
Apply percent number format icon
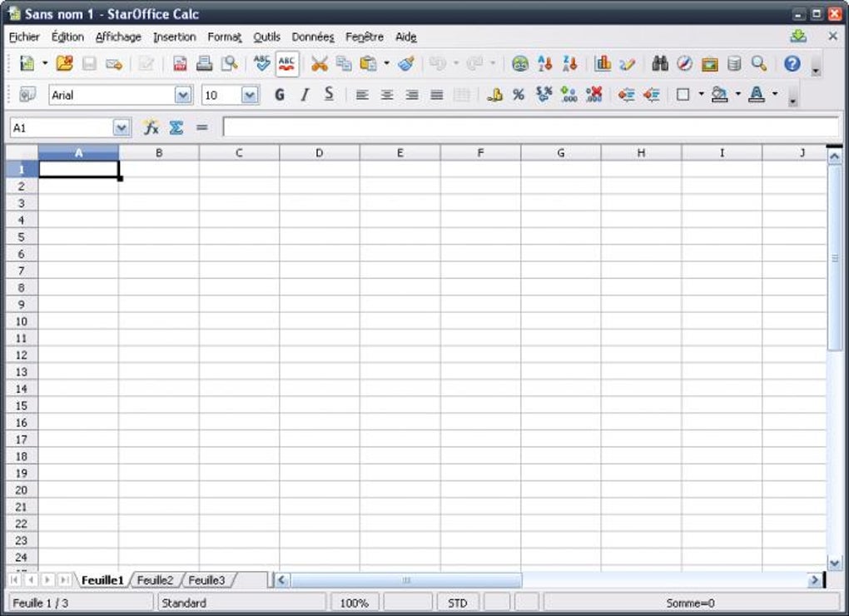coord(519,95)
